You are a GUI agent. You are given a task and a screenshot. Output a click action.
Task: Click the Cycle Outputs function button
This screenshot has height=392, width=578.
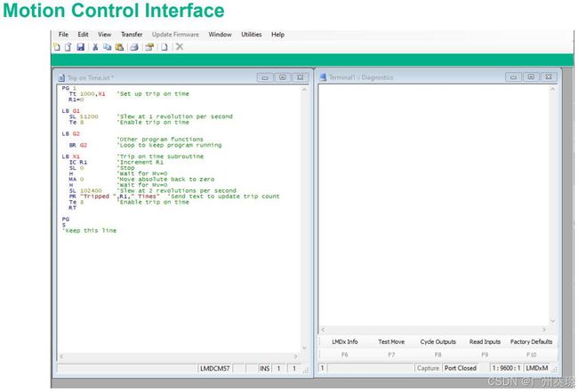[x=438, y=342]
